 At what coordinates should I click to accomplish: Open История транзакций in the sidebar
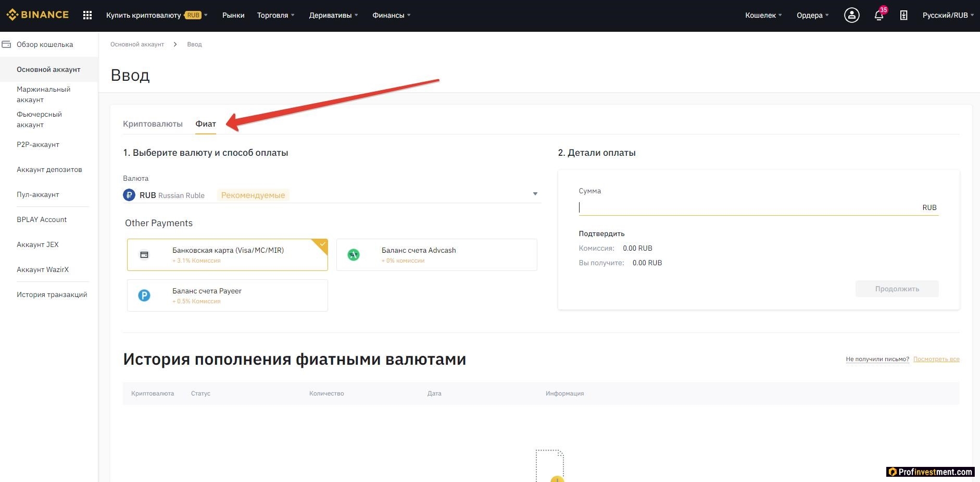[52, 294]
